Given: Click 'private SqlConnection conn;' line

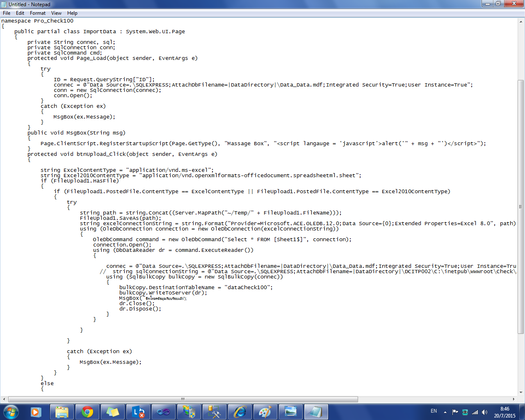Looking at the screenshot, I should [71, 48].
